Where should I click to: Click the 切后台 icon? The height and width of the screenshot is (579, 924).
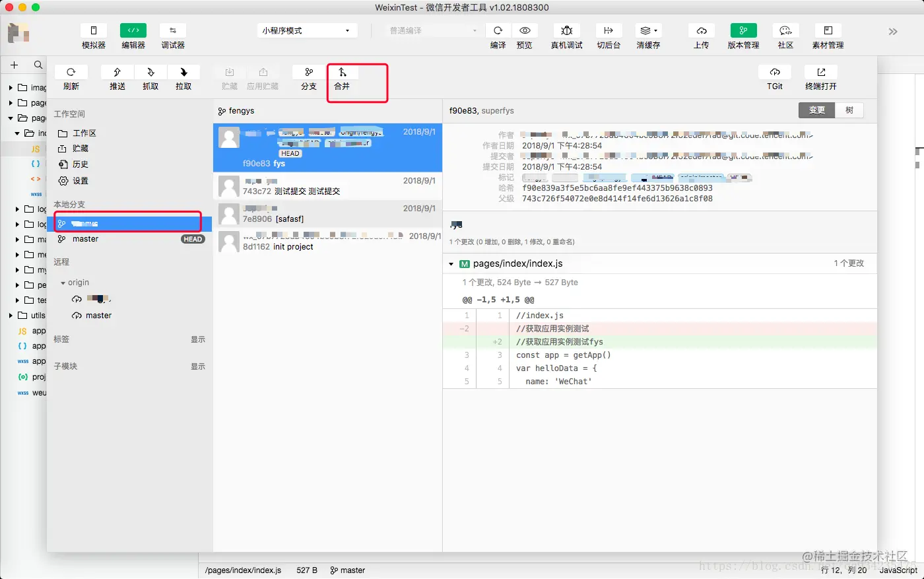(x=609, y=30)
